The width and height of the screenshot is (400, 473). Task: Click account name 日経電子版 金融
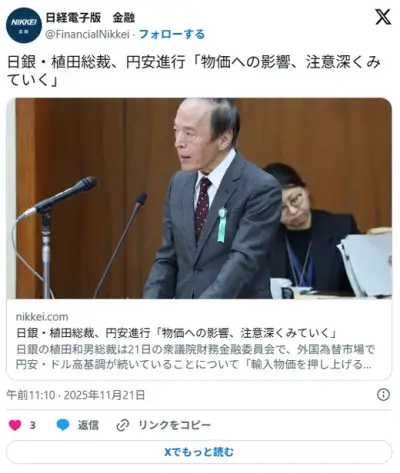(90, 18)
